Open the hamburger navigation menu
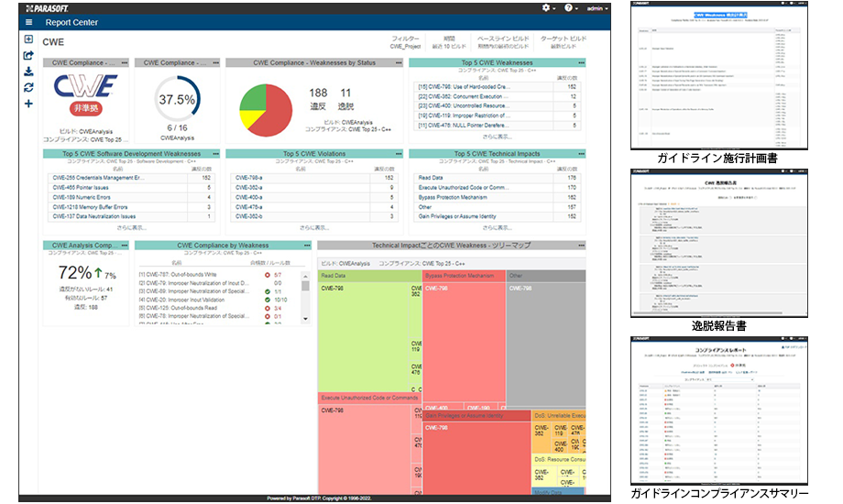Viewport: 843px width, 504px height. coord(28,22)
